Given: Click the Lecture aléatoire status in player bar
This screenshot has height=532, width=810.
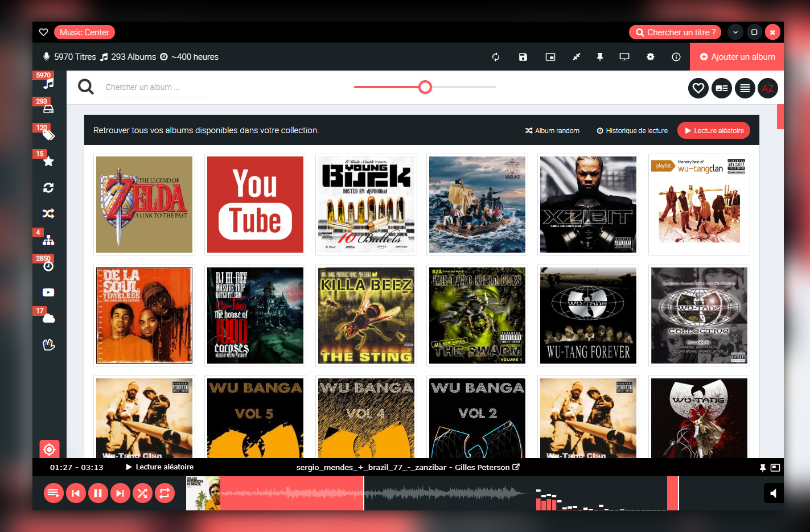Looking at the screenshot, I should pos(160,467).
